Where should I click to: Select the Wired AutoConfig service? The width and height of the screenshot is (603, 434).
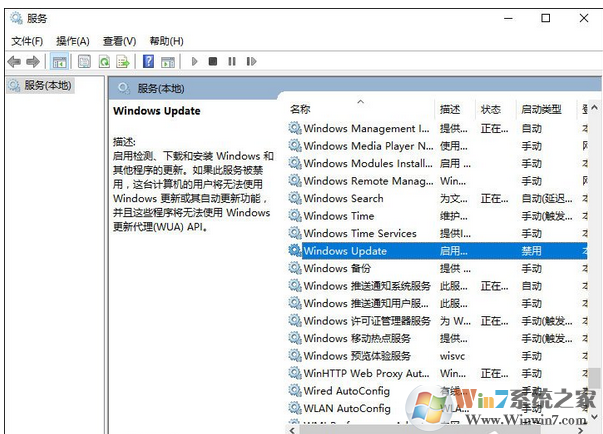[438, 391]
